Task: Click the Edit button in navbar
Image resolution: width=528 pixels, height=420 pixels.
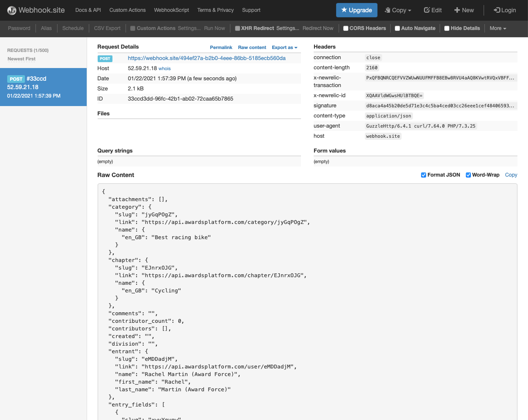Action: click(x=433, y=10)
